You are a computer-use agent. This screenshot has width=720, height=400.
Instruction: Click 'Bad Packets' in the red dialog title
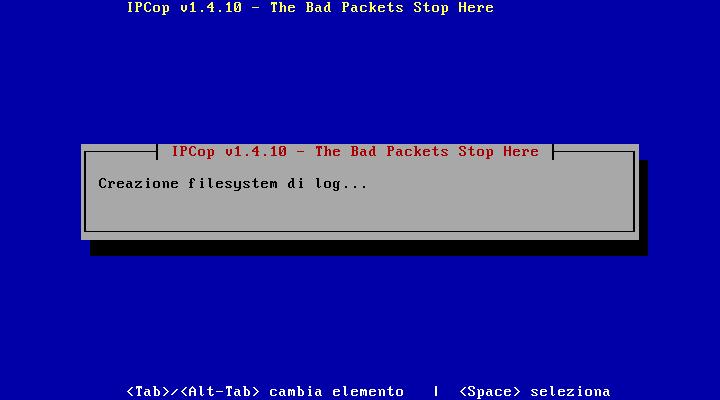pos(399,152)
